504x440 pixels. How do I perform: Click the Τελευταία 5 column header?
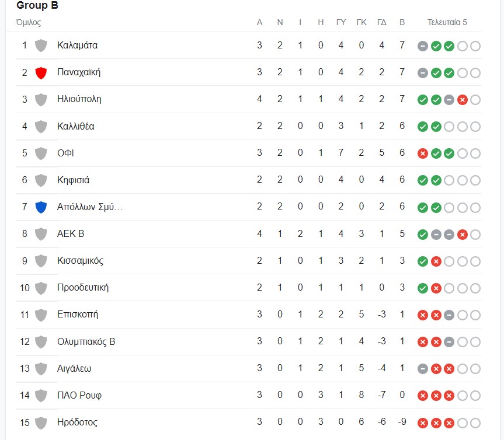point(447,23)
